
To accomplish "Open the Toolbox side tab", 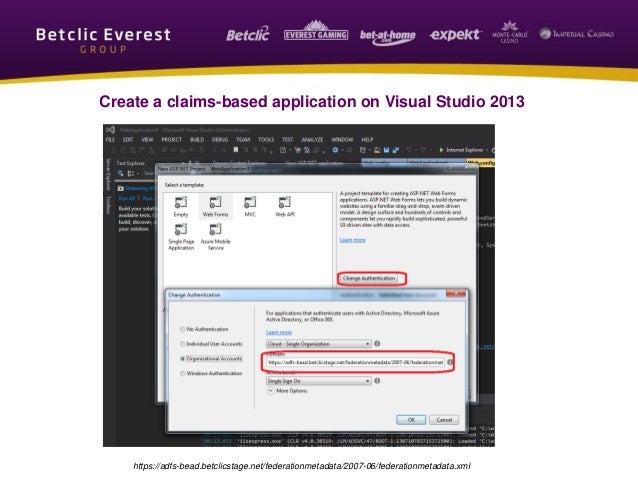I will pos(108,204).
